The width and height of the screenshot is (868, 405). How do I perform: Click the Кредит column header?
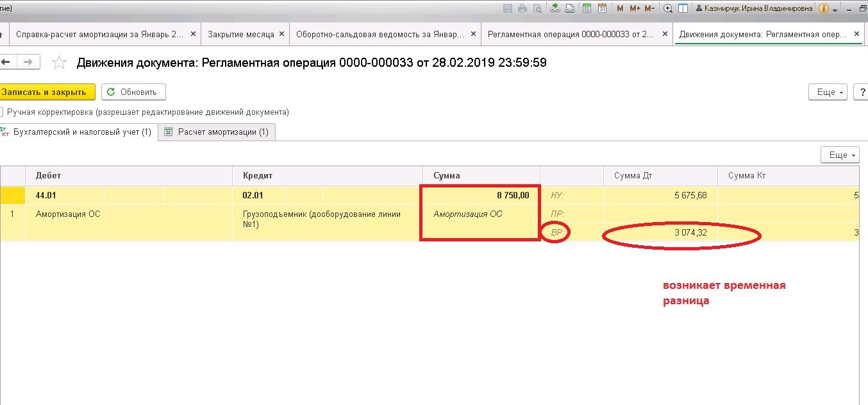click(x=328, y=175)
